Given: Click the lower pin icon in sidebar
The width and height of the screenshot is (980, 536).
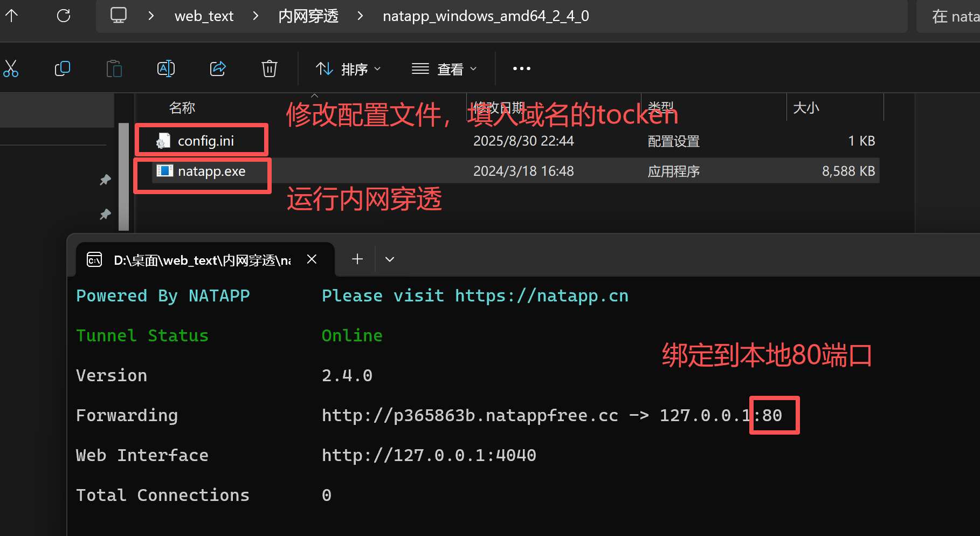Looking at the screenshot, I should [105, 214].
